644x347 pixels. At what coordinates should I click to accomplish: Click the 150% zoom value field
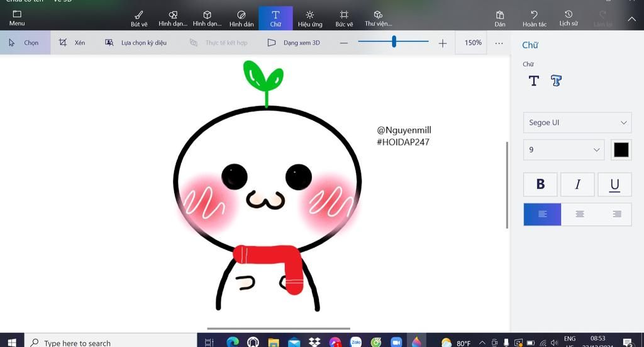[471, 43]
